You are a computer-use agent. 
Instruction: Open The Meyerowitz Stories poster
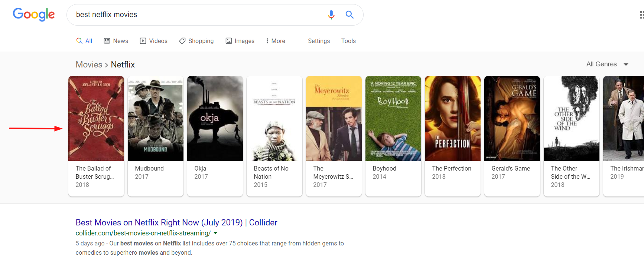[334, 119]
